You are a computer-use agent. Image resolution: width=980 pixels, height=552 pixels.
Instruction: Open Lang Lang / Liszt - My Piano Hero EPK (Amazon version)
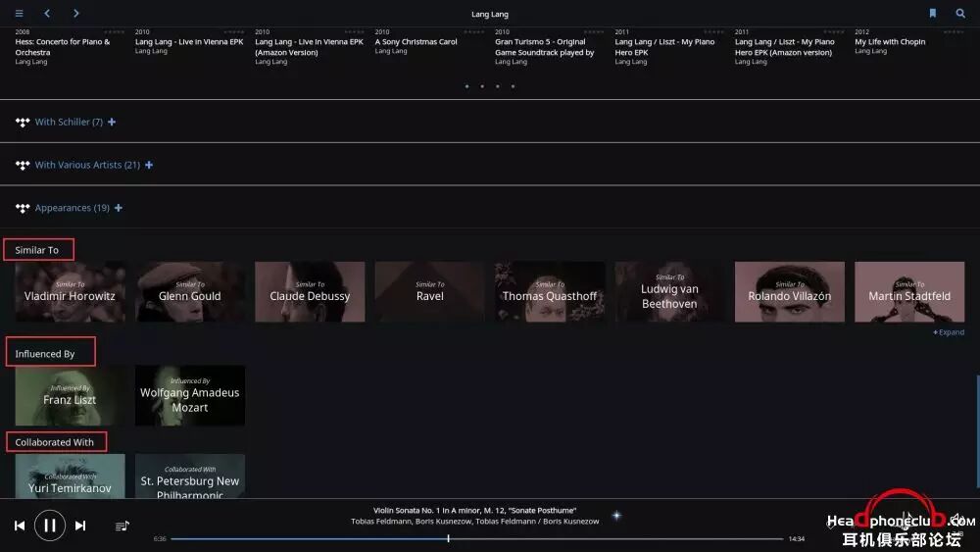point(784,47)
